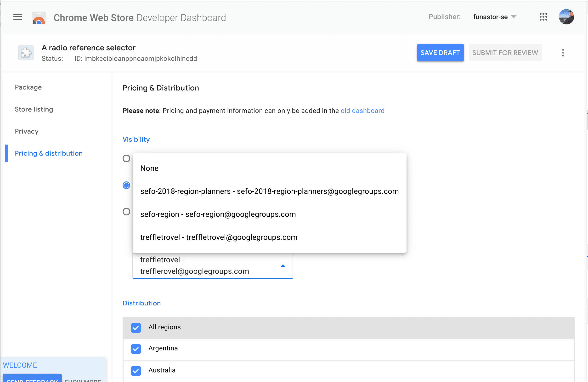The width and height of the screenshot is (588, 382).
Task: Toggle the Australia checkbox
Action: 136,371
